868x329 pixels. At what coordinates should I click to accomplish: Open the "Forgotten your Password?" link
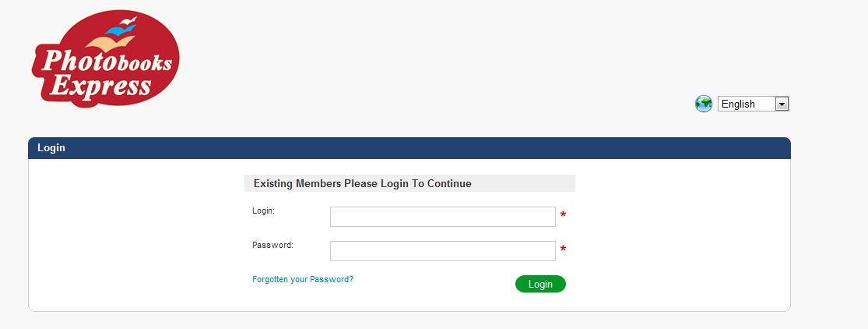[x=303, y=279]
